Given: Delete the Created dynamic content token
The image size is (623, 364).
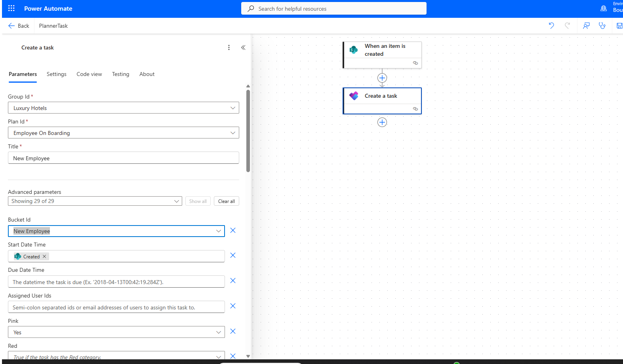Looking at the screenshot, I should (x=44, y=256).
